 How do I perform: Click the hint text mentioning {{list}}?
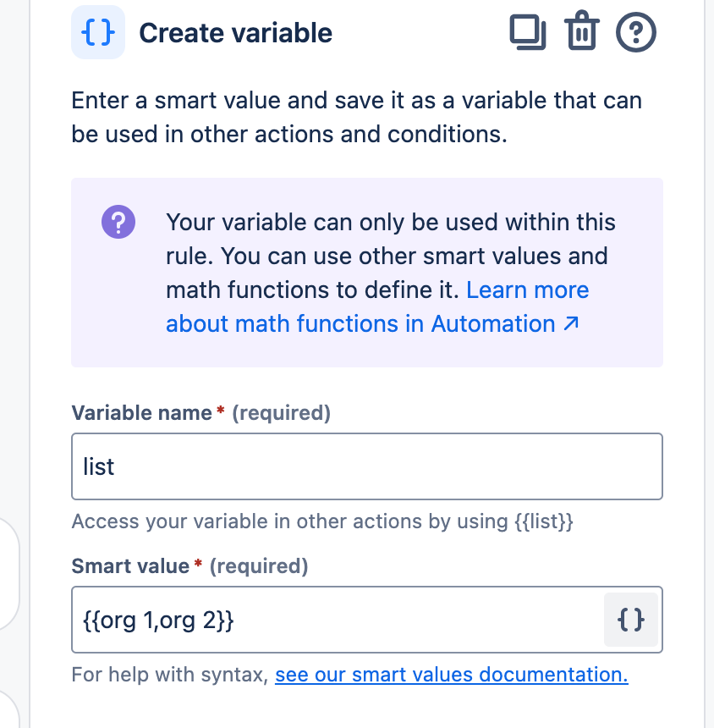322,521
